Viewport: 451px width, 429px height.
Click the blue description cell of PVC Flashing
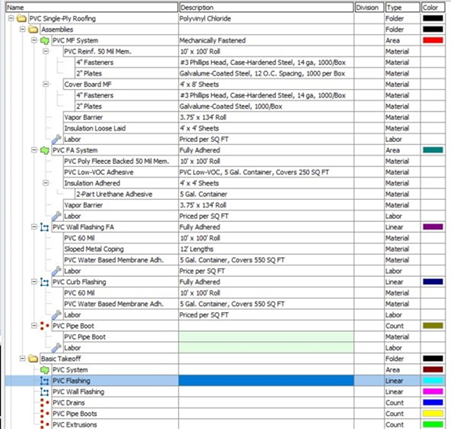pos(266,381)
